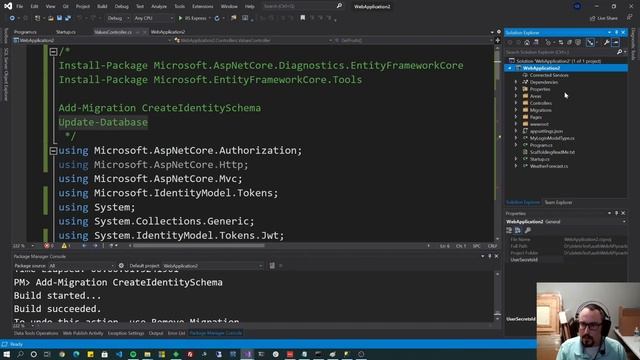
Task: Open the Error List tab
Action: (x=176, y=333)
